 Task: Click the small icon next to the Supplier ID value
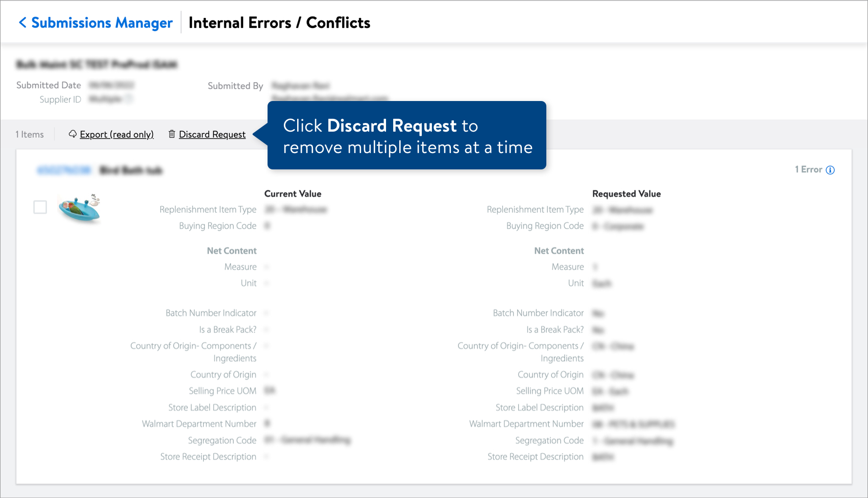point(128,99)
